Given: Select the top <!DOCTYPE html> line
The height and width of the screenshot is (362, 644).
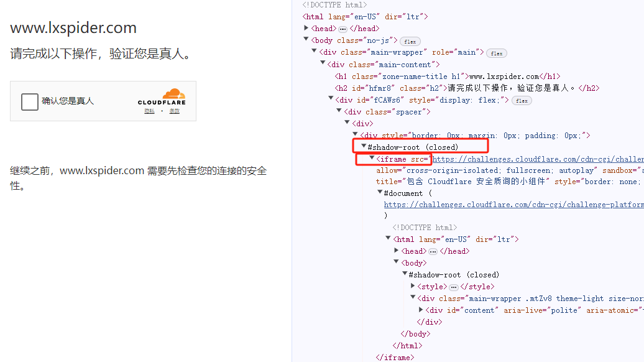Looking at the screenshot, I should [334, 5].
